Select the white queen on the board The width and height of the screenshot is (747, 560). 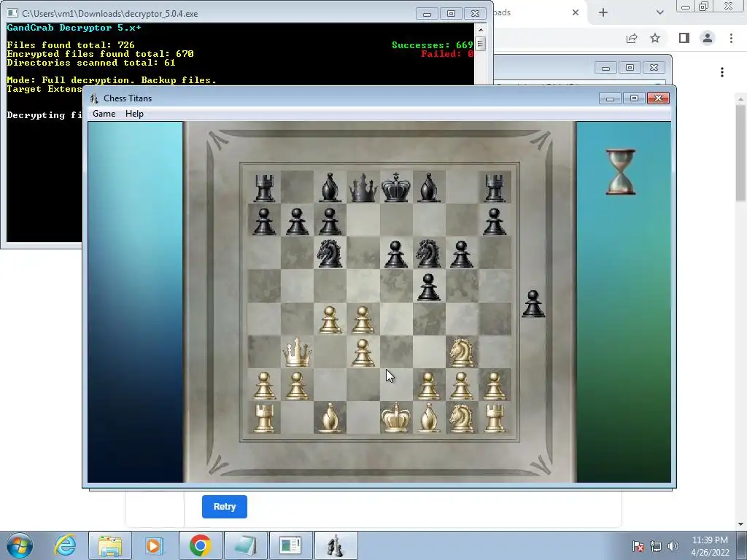(x=297, y=352)
